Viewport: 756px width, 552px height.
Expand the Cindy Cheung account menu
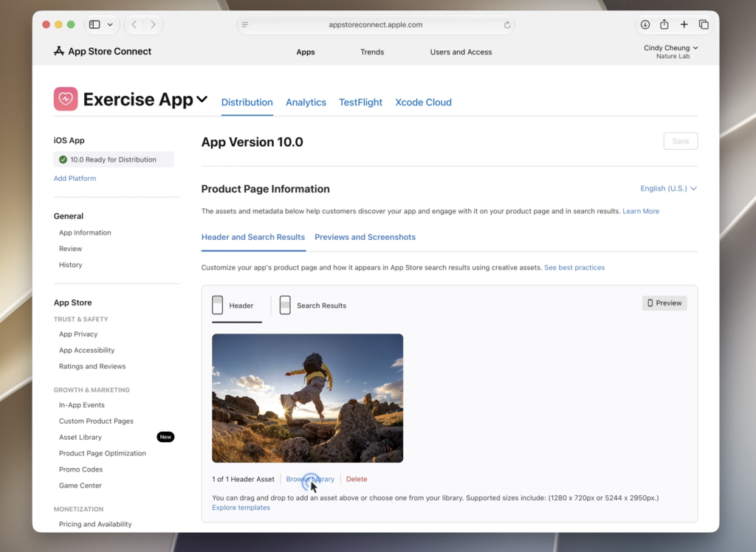pos(670,51)
